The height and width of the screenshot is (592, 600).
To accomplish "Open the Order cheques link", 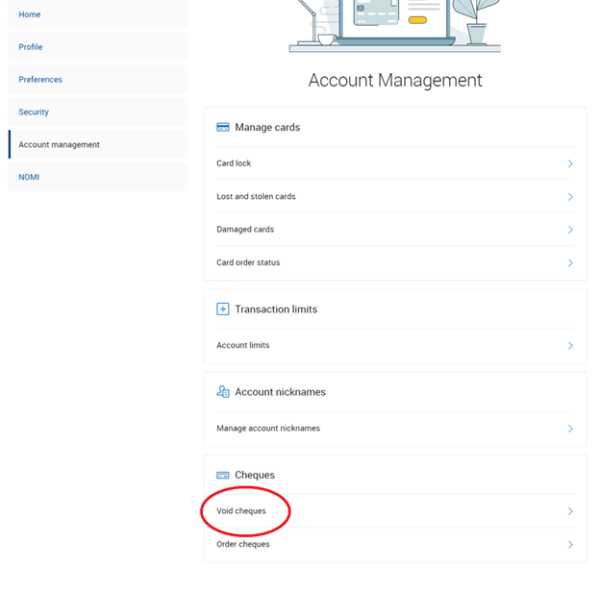I will click(243, 545).
